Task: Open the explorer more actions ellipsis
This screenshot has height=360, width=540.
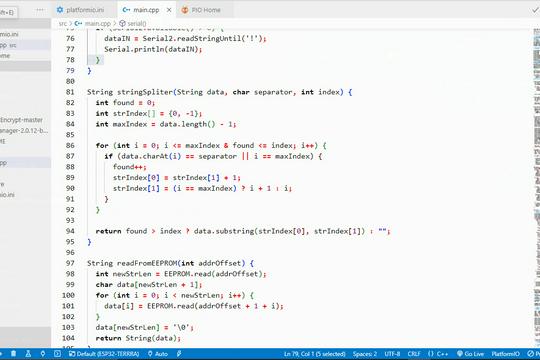Action: point(40,10)
